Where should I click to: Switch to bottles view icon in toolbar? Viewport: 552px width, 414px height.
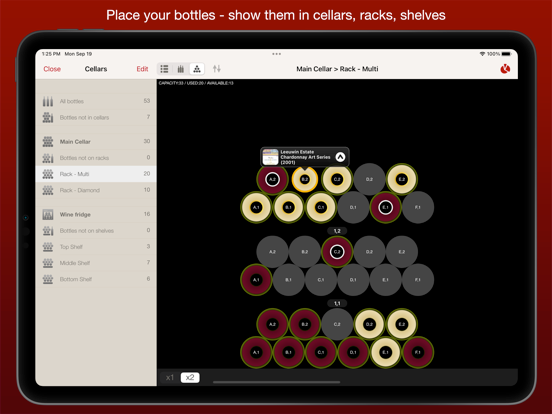181,69
